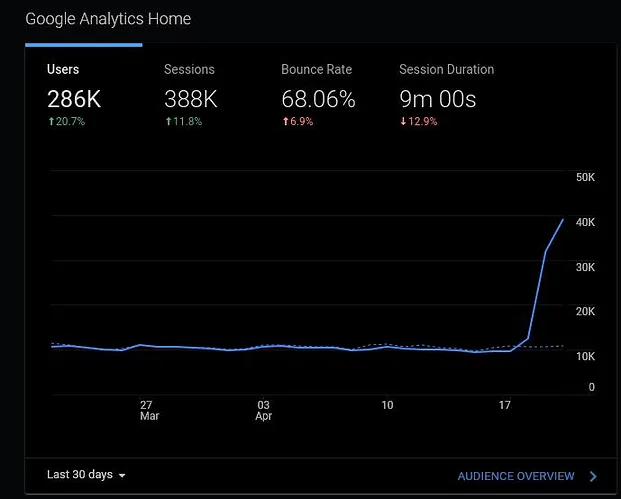621x499 pixels.
Task: Click the 6.9% bounce rate change indicator
Action: coord(297,121)
